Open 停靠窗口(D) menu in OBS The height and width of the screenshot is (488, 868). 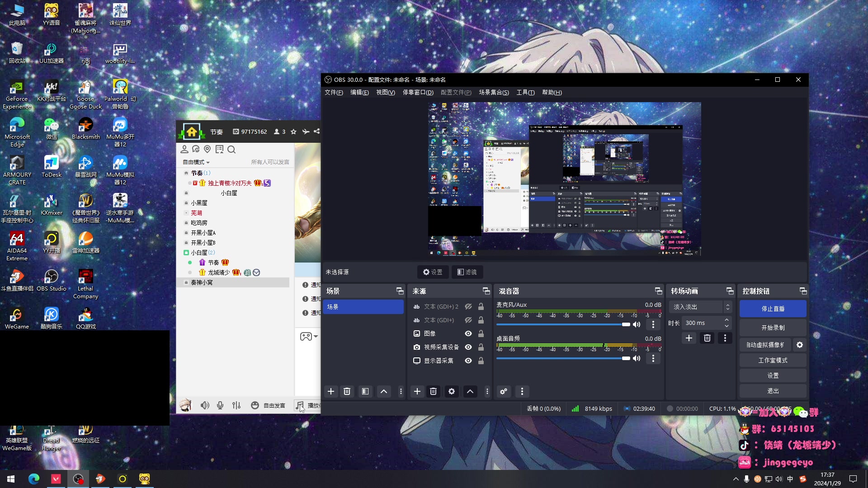tap(418, 92)
